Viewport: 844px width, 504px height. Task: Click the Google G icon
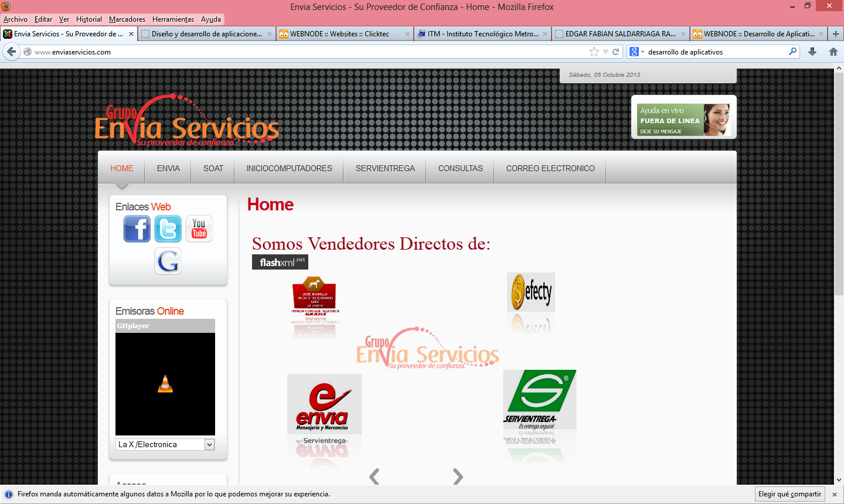click(168, 261)
